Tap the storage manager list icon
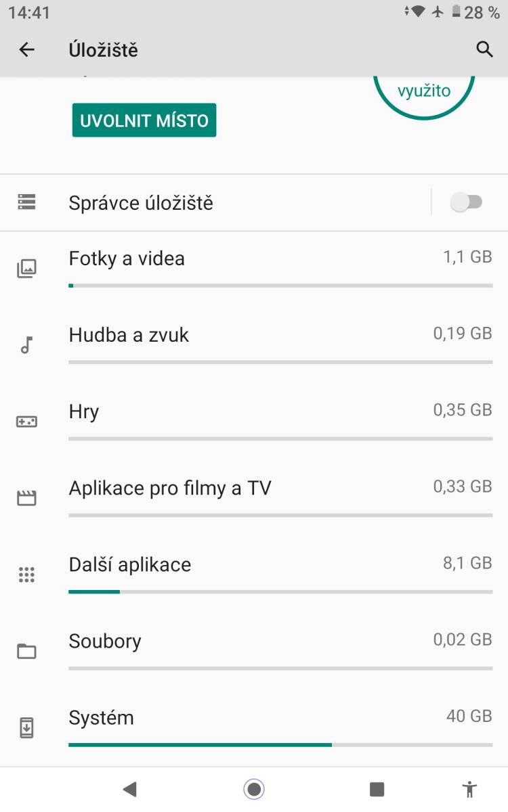This screenshot has height=812, width=508. click(26, 202)
